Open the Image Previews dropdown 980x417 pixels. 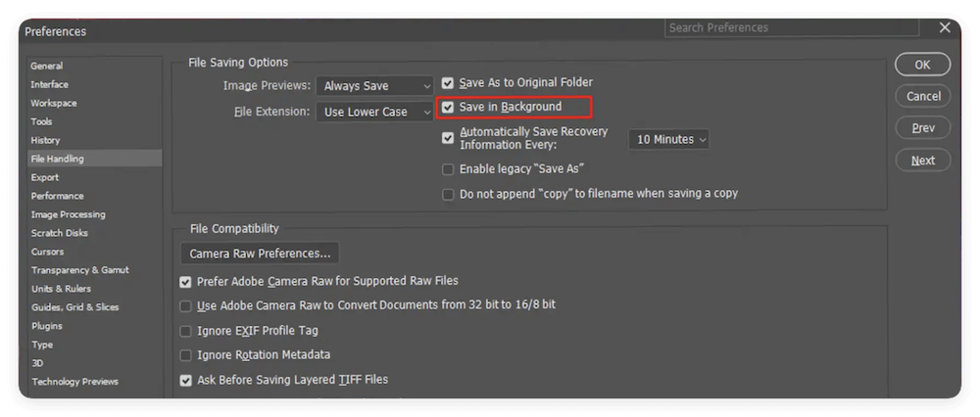pos(374,86)
